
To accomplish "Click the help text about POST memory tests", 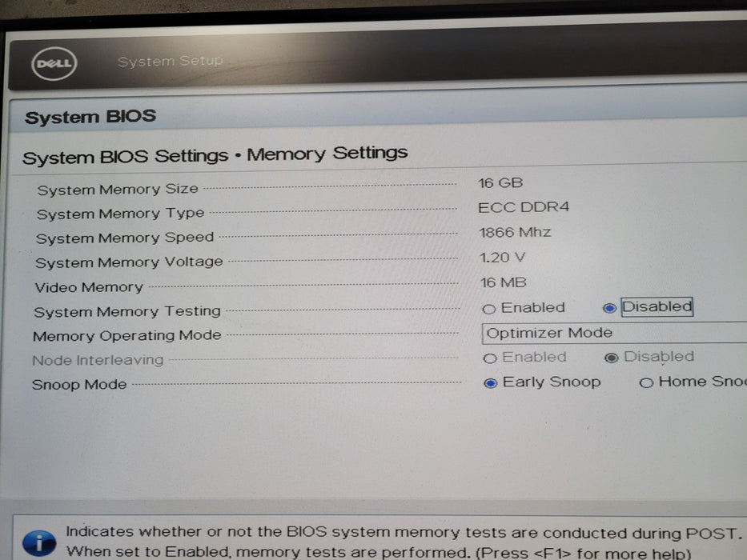I will pos(404,542).
